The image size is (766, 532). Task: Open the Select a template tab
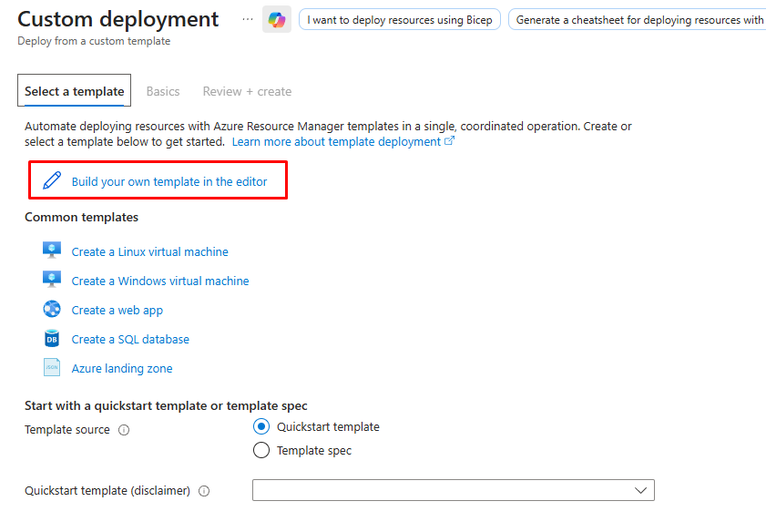[x=75, y=91]
